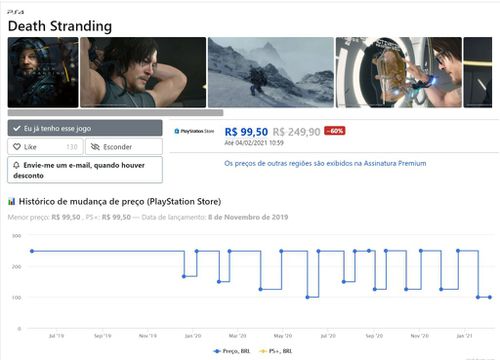The width and height of the screenshot is (500, 360).
Task: Click the first chart data point
Action: pyautogui.click(x=32, y=251)
